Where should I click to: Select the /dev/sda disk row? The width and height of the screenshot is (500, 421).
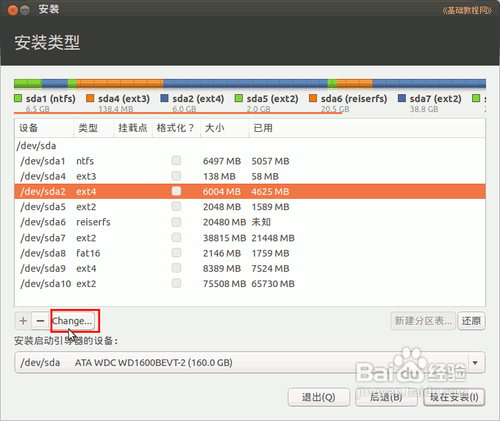[250, 146]
